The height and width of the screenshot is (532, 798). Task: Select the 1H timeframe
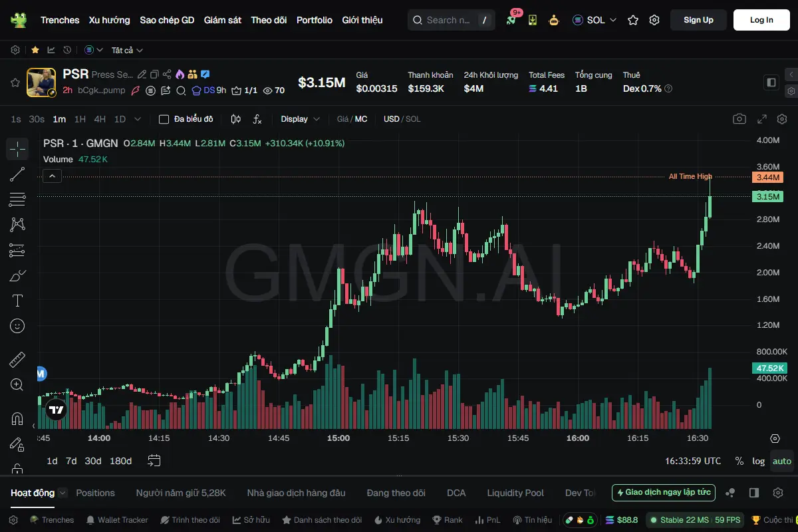point(80,119)
